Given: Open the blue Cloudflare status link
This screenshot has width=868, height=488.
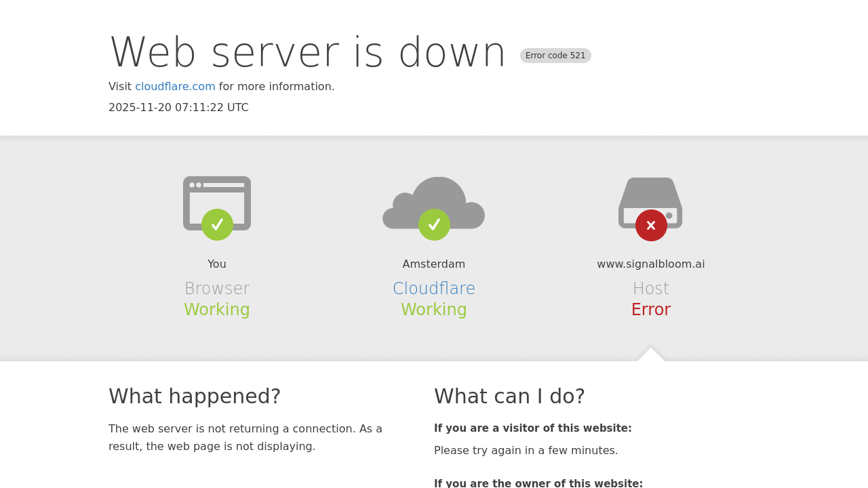Looking at the screenshot, I should tap(434, 289).
